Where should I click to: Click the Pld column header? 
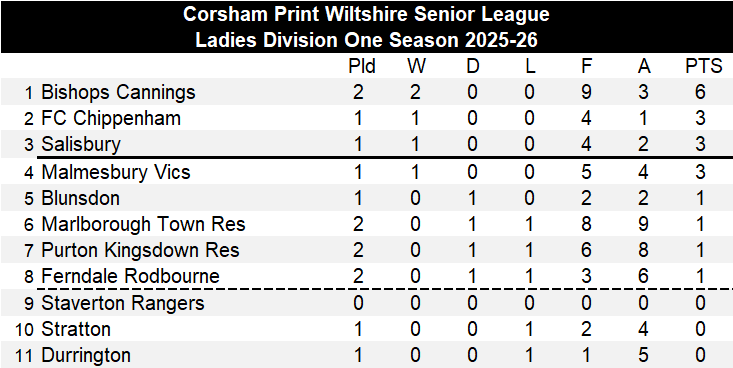click(362, 66)
